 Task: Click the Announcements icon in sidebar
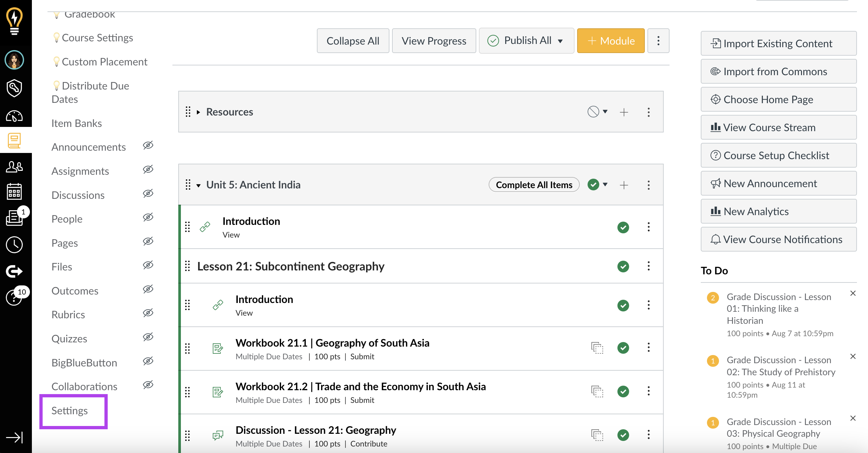pyautogui.click(x=88, y=147)
